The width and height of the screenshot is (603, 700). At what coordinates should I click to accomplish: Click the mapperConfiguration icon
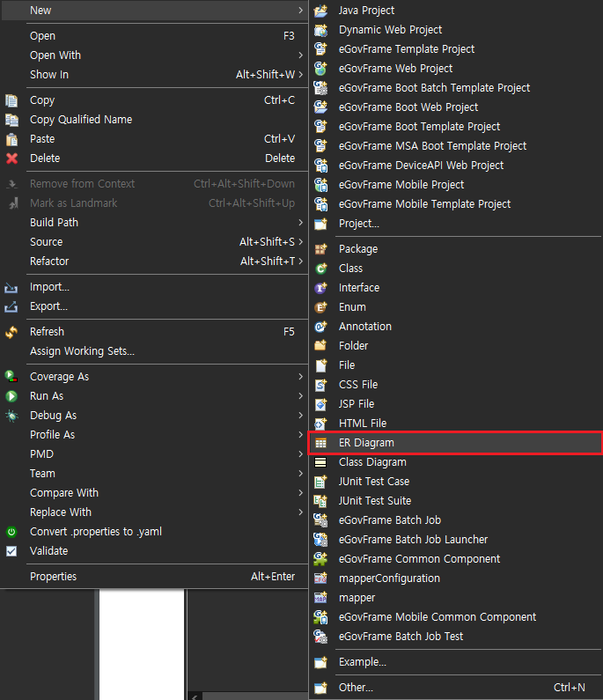(x=320, y=578)
